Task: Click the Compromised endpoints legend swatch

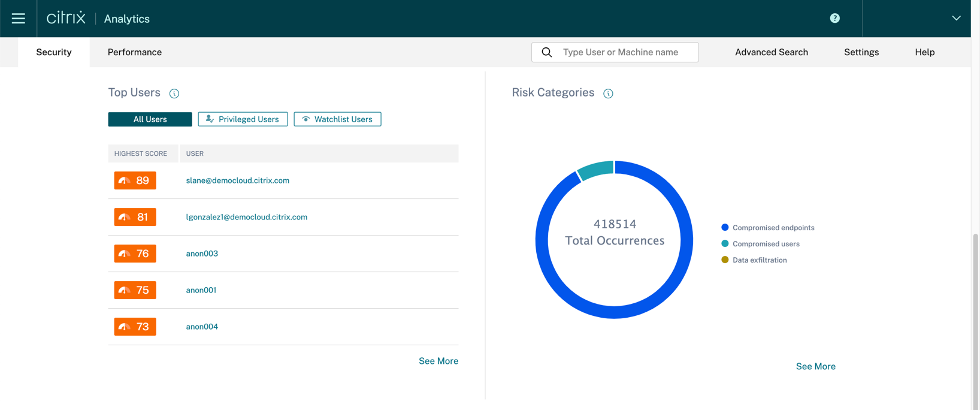Action: pos(725,228)
